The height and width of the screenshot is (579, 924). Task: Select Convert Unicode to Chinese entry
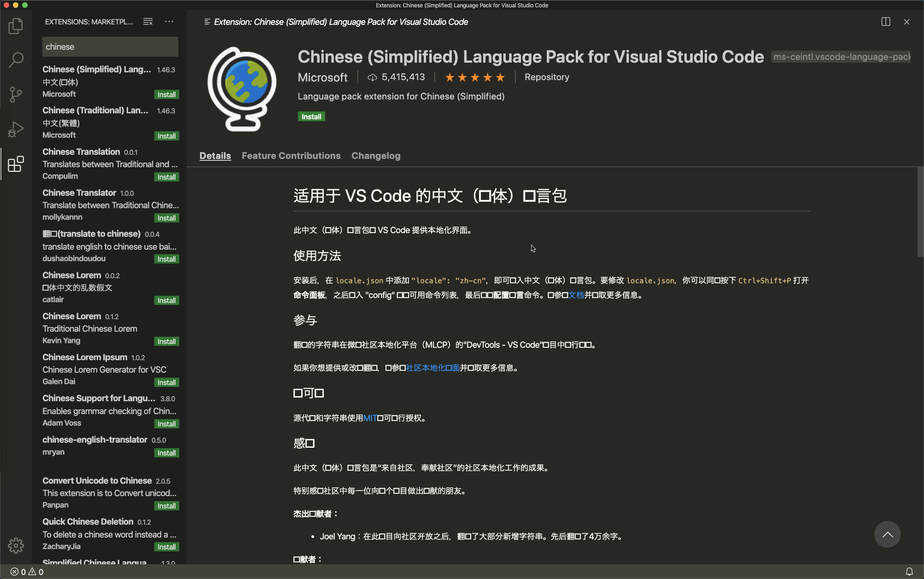(x=110, y=493)
